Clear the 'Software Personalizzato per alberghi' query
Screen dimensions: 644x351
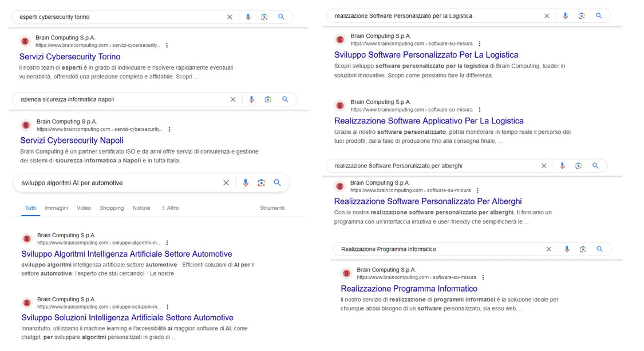tap(544, 166)
